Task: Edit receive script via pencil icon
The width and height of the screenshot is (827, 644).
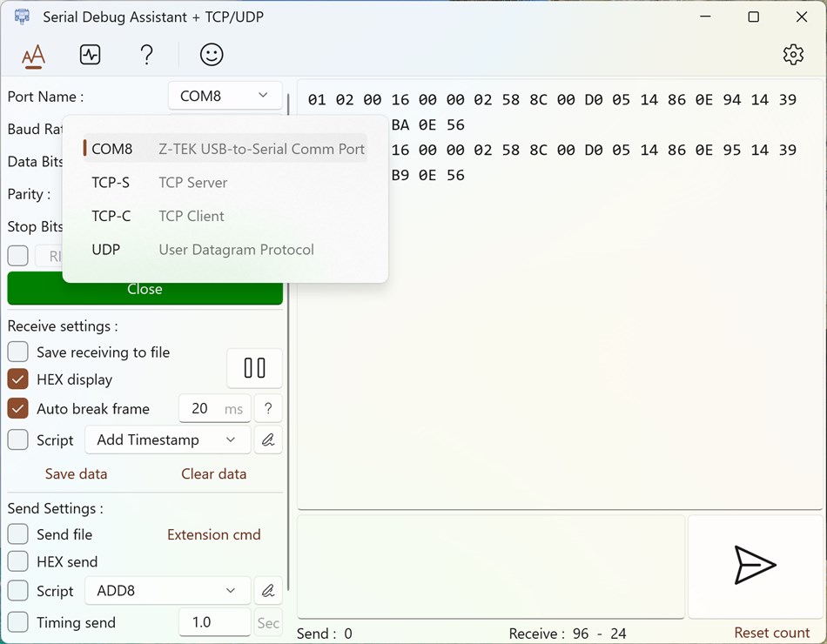Action: coord(268,439)
